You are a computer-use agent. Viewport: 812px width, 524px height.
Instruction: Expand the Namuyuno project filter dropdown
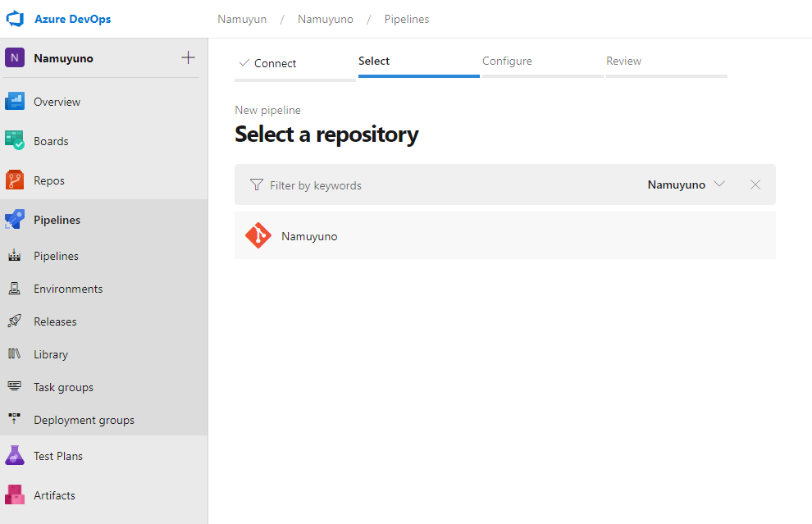pyautogui.click(x=686, y=185)
